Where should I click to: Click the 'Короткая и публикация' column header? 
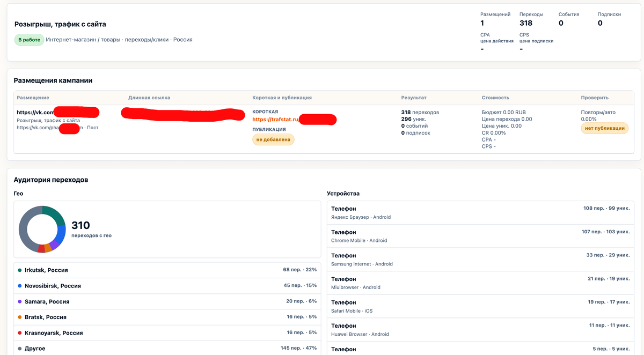point(282,98)
